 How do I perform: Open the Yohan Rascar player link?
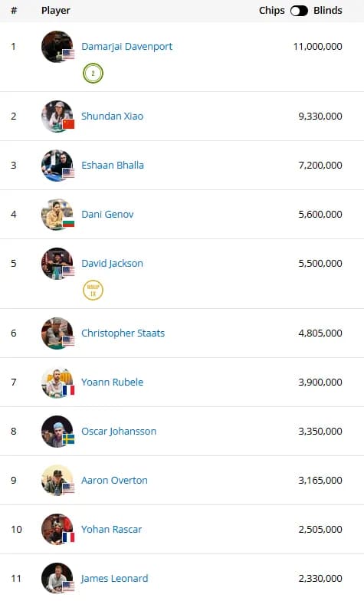point(112,529)
